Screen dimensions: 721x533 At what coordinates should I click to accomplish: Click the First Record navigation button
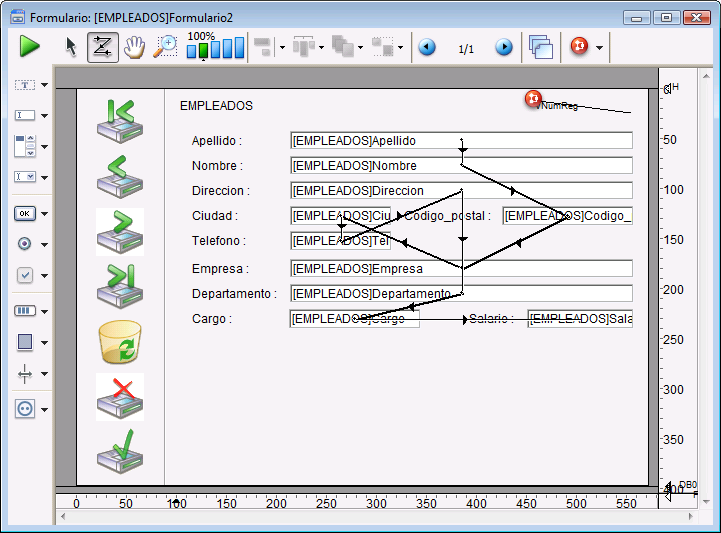tap(120, 119)
